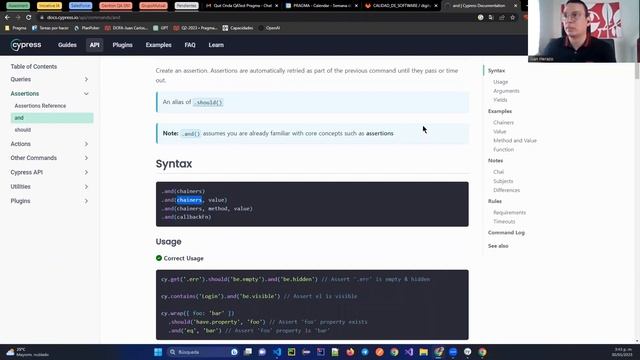This screenshot has width=640, height=360.
Task: Open the PlanPoker bookmark
Action: [87, 28]
